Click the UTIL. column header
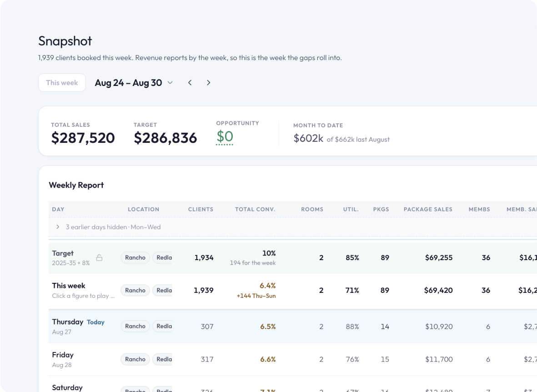Viewport: 537px width, 392px height. tap(351, 209)
